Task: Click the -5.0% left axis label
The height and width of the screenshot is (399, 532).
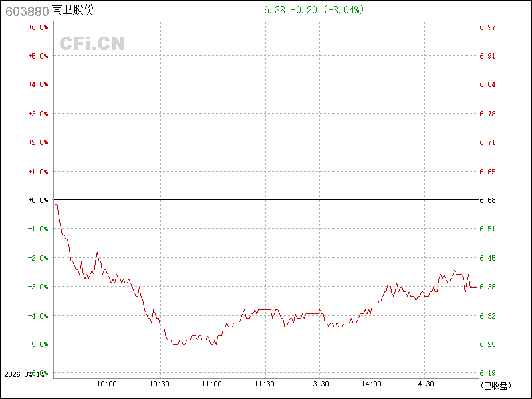Action: click(38, 344)
